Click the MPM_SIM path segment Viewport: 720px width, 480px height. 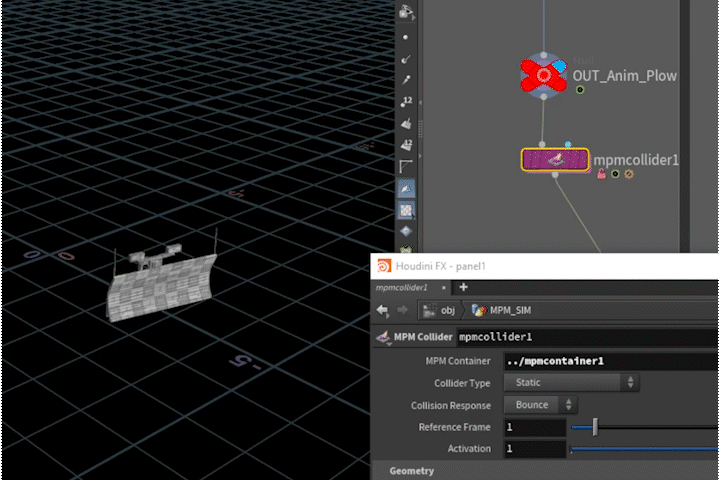[501, 311]
